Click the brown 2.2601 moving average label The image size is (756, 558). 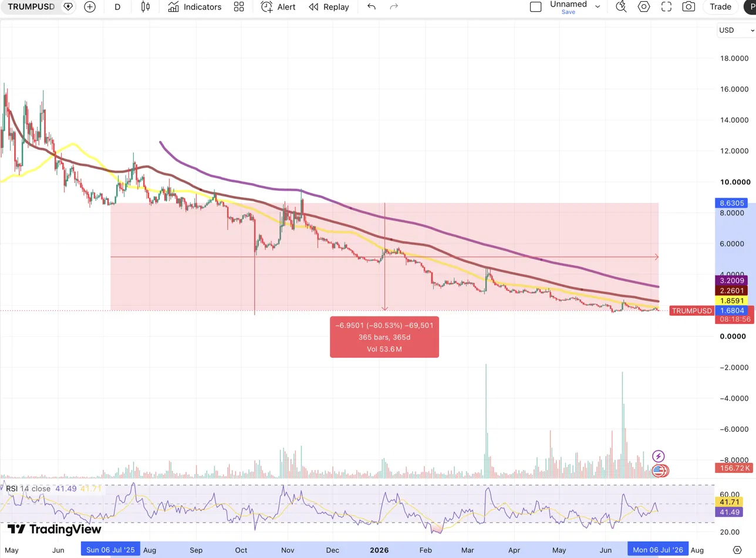(x=731, y=290)
